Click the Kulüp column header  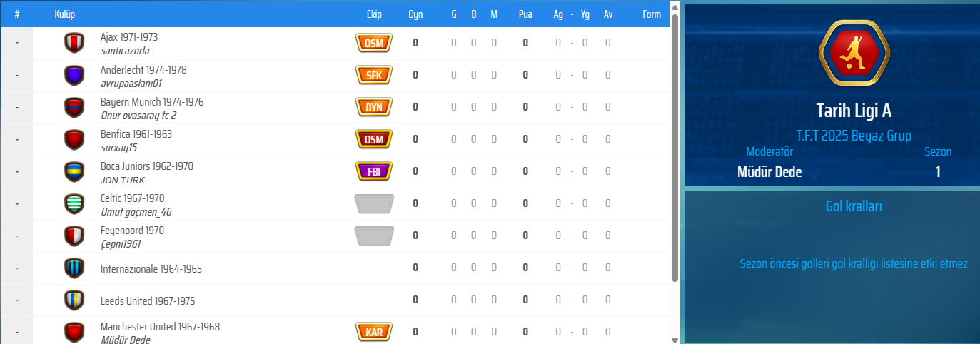(x=65, y=14)
